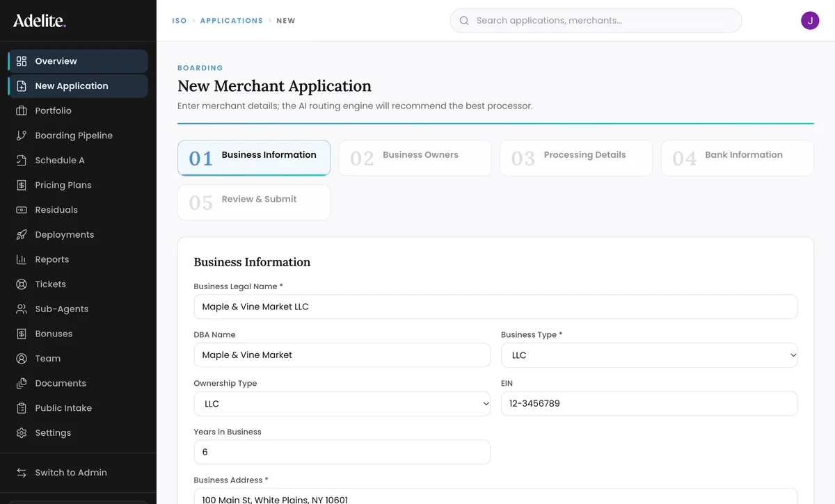Viewport: 835px width, 504px height.
Task: Open Overview in the sidebar
Action: (78, 61)
